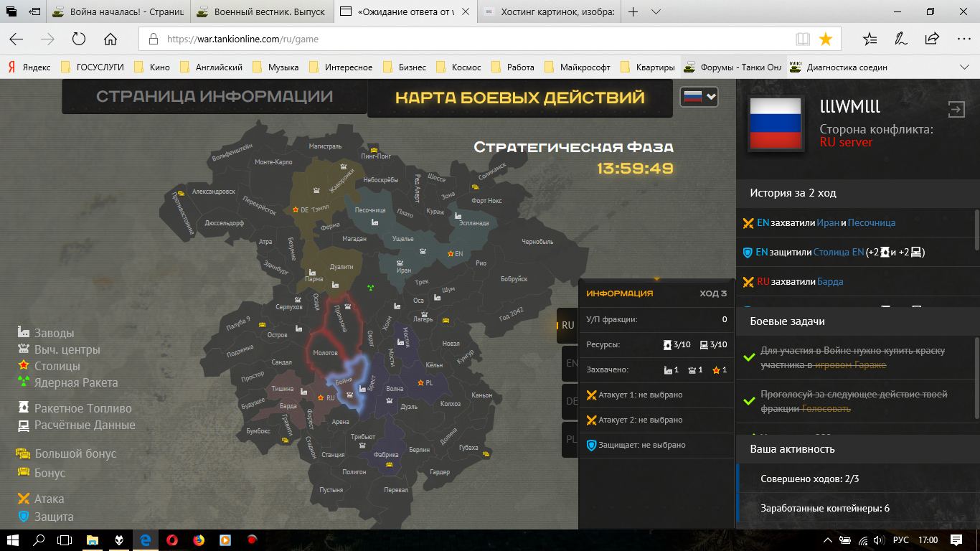
Task: Open the ГОСУСЛУГИ bookmarks folder
Action: click(93, 67)
